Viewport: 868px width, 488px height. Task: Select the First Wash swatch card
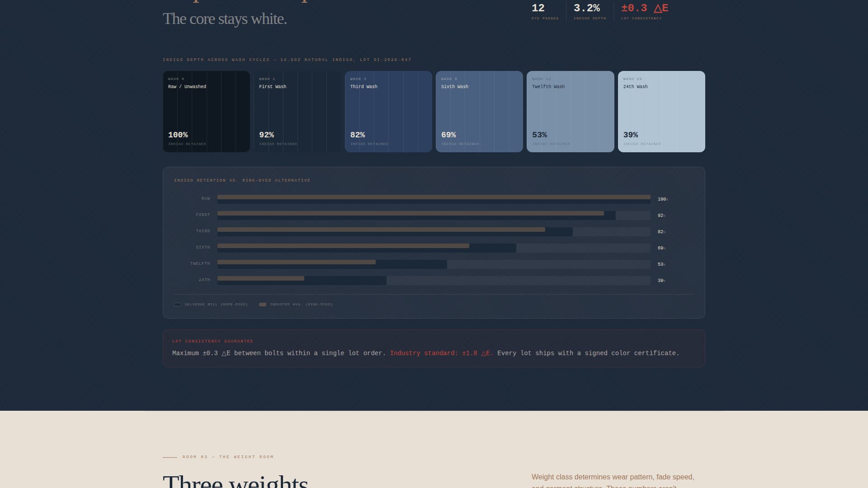tap(297, 111)
